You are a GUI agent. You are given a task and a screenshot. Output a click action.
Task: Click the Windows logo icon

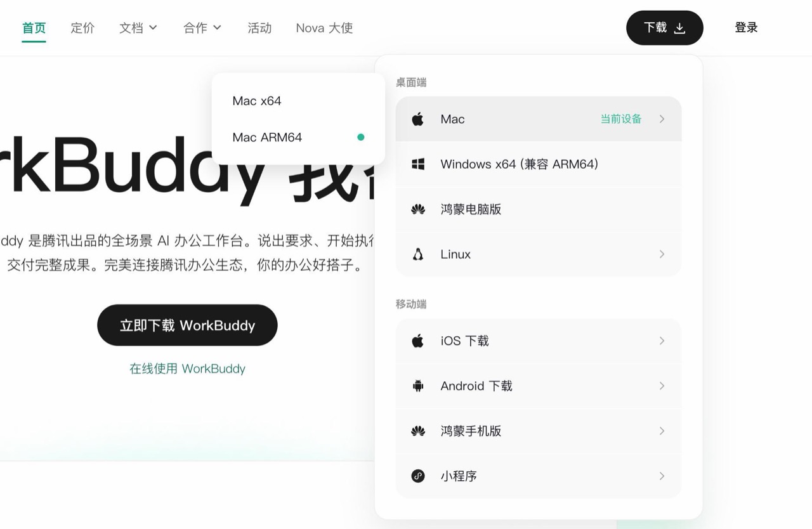coord(417,164)
